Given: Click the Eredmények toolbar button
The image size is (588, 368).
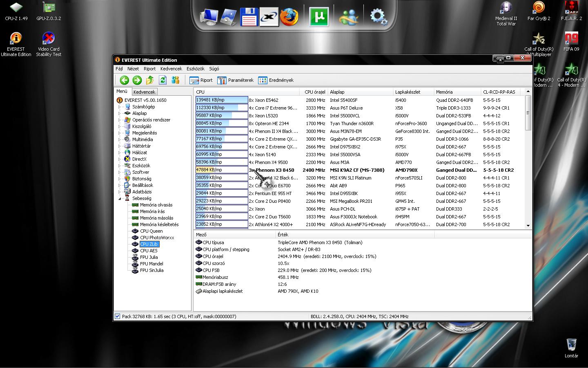Looking at the screenshot, I should pos(276,80).
